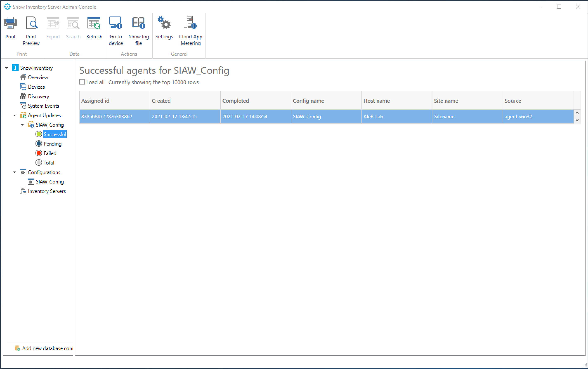The image size is (588, 369).
Task: Click the green Successful status icon
Action: pos(39,134)
